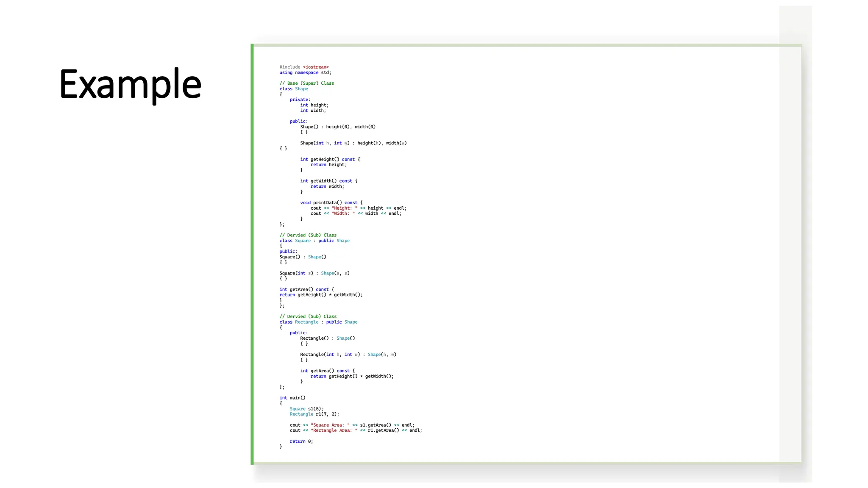This screenshot has width=868, height=488.
Task: Select the "return width;" statement
Action: pyautogui.click(x=327, y=186)
